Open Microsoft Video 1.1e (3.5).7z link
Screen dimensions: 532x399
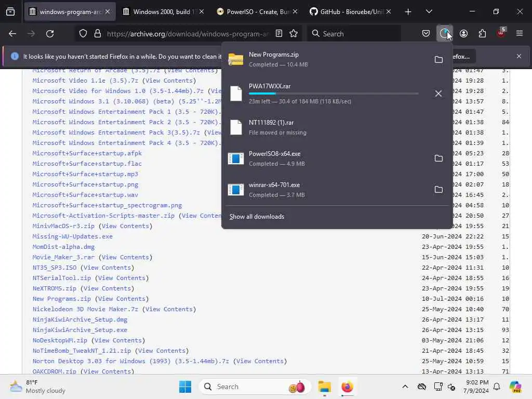click(86, 81)
